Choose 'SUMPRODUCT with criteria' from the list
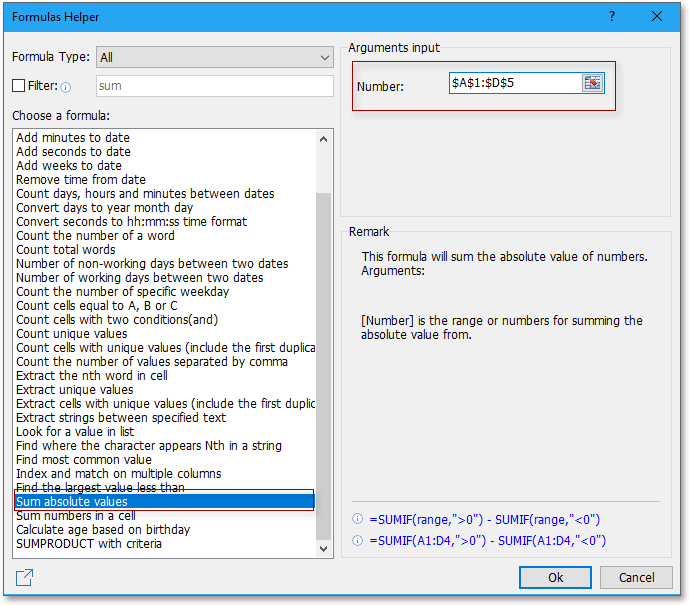 pyautogui.click(x=88, y=543)
